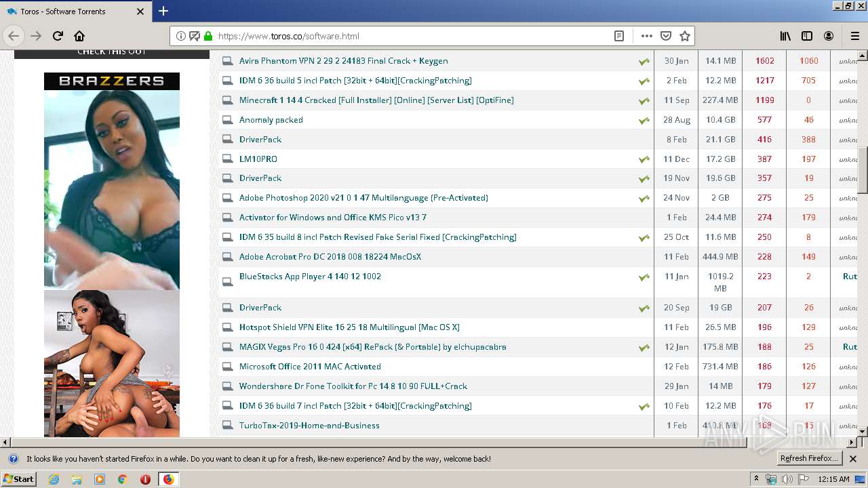
Task: Open IDM 6 35 build 8 torrent
Action: click(x=378, y=237)
